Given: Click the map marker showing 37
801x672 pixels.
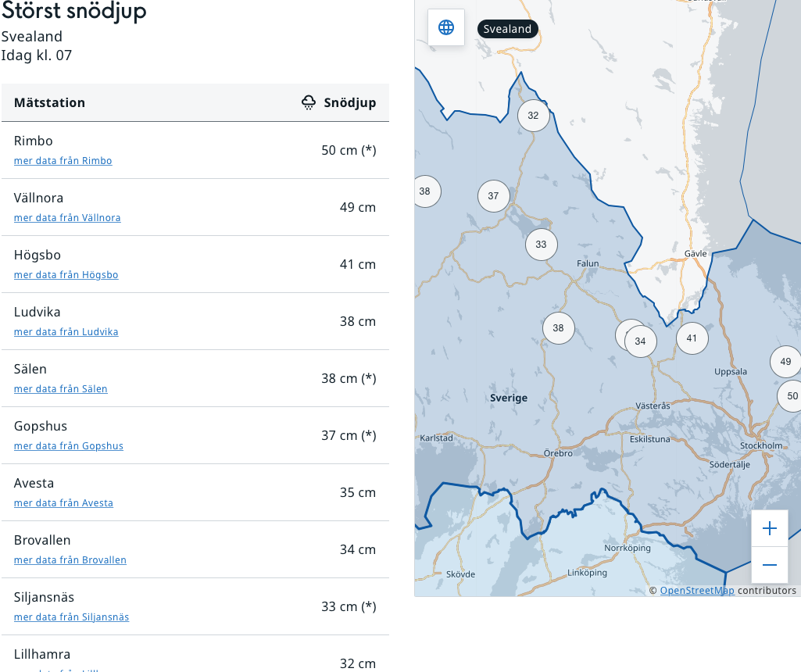Looking at the screenshot, I should click(x=493, y=196).
